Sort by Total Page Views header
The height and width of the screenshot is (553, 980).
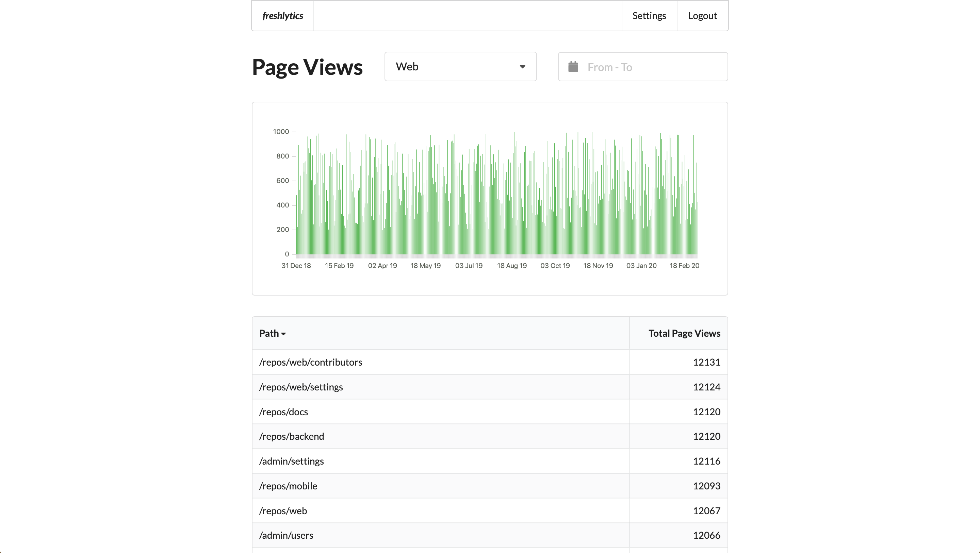coord(684,333)
